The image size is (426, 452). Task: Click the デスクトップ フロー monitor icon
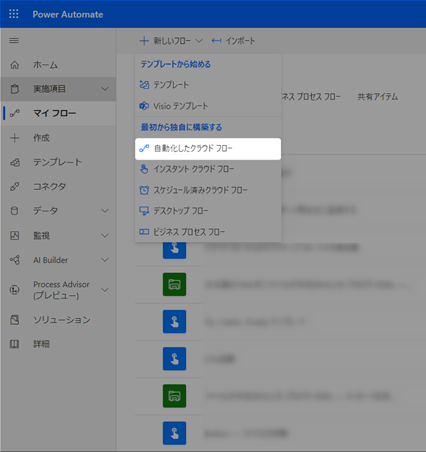(144, 211)
